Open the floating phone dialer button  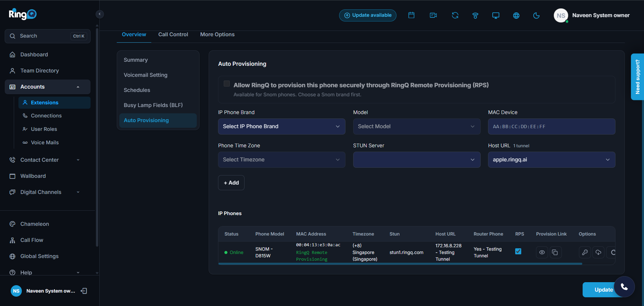[624, 287]
